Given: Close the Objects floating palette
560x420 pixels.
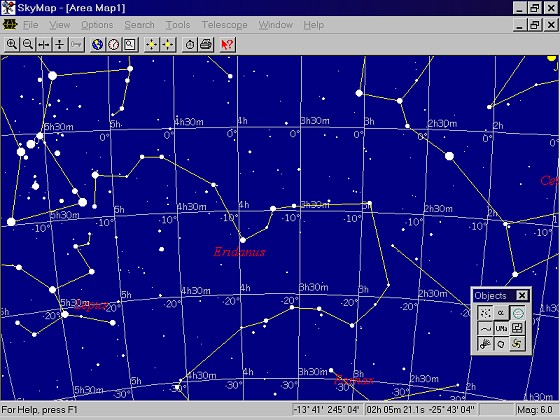Looking at the screenshot, I should [522, 295].
